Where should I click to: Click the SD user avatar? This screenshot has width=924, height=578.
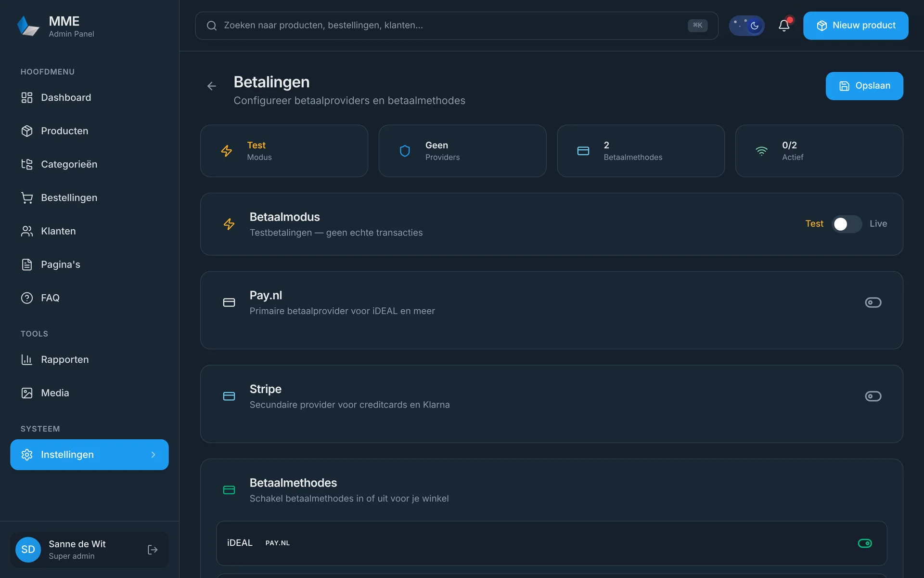point(28,550)
